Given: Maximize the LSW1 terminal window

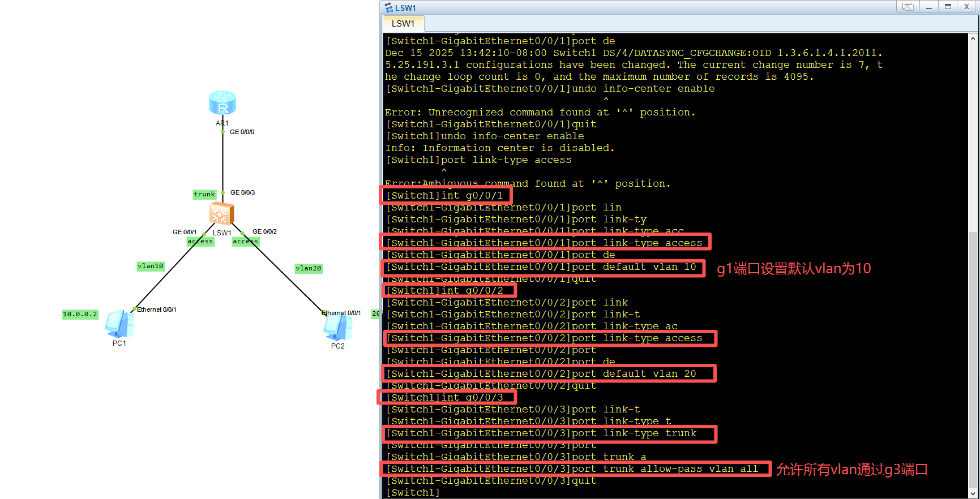Looking at the screenshot, I should coord(948,7).
